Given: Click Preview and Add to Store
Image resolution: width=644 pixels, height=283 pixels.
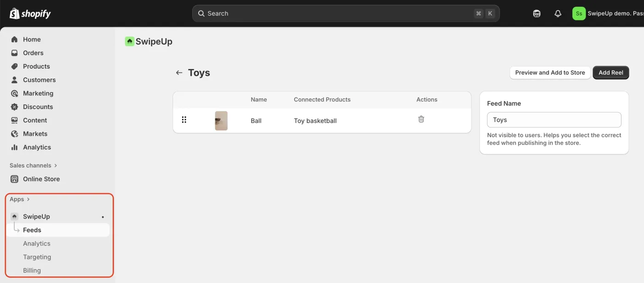Looking at the screenshot, I should click(550, 73).
